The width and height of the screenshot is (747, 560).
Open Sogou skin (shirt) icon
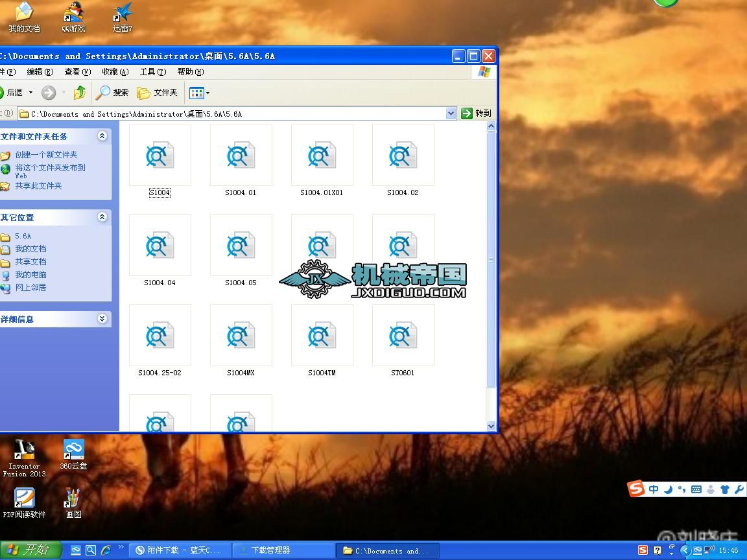pyautogui.click(x=724, y=489)
